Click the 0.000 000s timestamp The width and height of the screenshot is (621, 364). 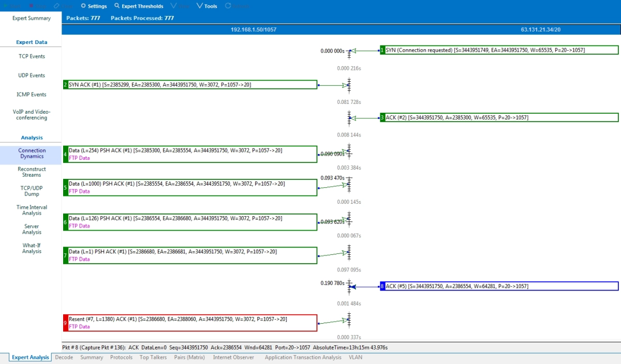click(x=333, y=51)
